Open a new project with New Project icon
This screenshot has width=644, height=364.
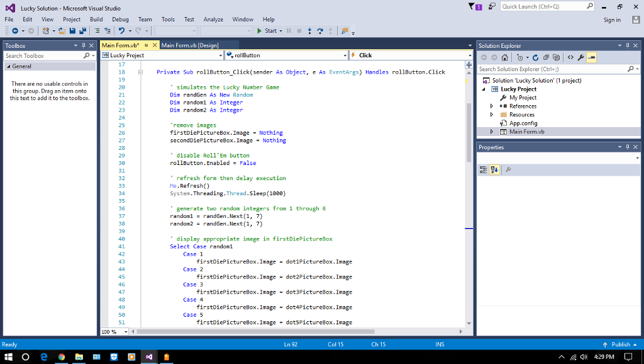point(45,30)
